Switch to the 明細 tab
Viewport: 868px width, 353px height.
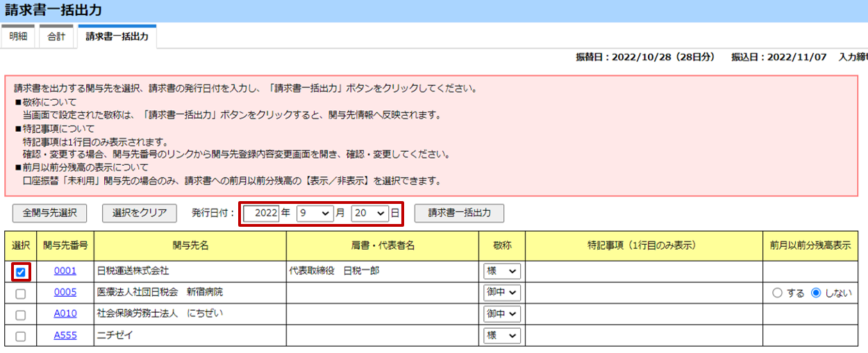(x=18, y=37)
